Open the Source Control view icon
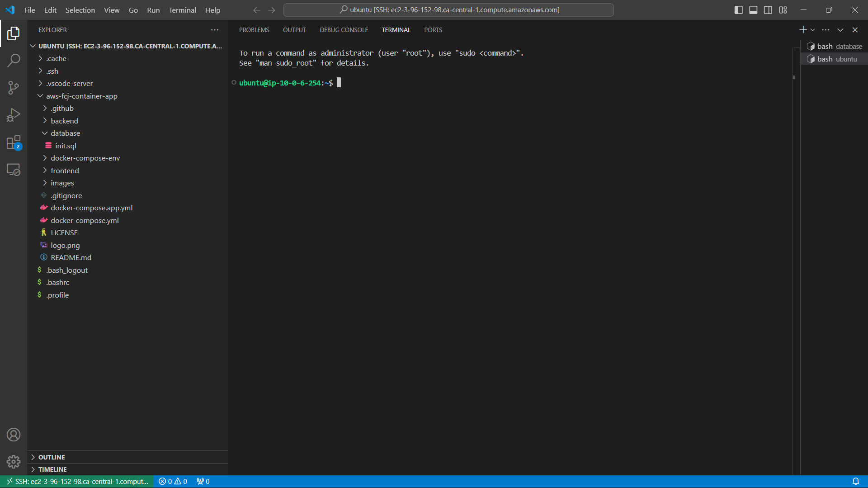Screen dimensions: 868x488 pyautogui.click(x=14, y=88)
